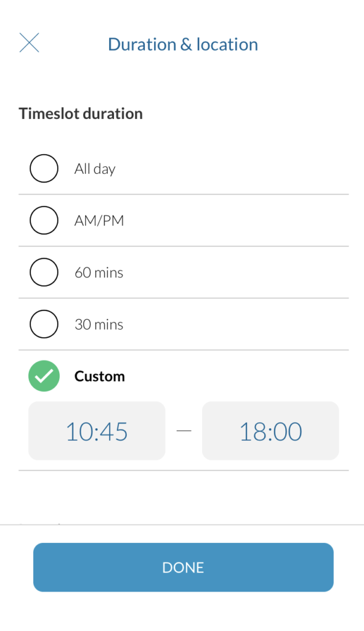Open the 18:00 end time picker

pyautogui.click(x=270, y=431)
